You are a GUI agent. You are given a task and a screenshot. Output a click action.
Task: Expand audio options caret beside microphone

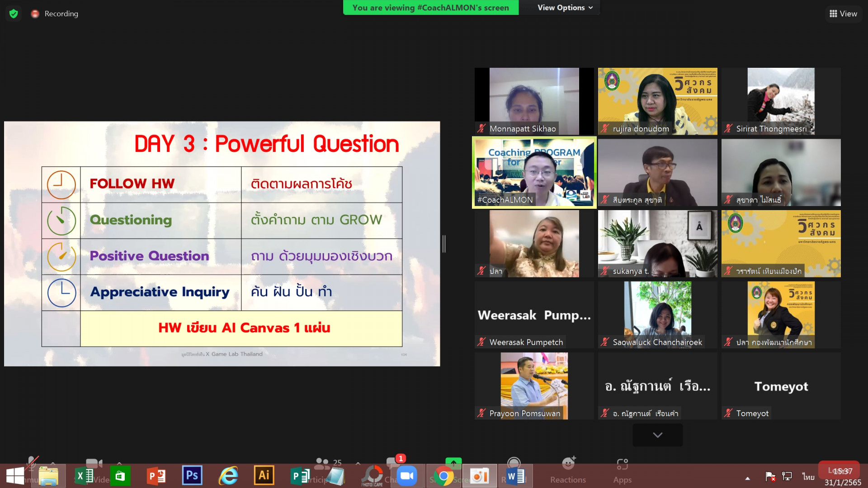click(53, 463)
